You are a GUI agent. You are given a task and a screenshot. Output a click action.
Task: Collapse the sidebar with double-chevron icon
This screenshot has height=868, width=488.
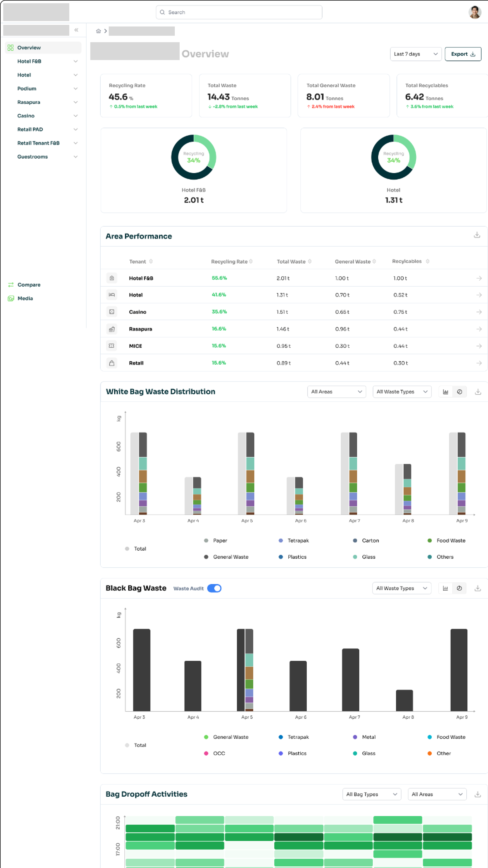click(x=77, y=30)
